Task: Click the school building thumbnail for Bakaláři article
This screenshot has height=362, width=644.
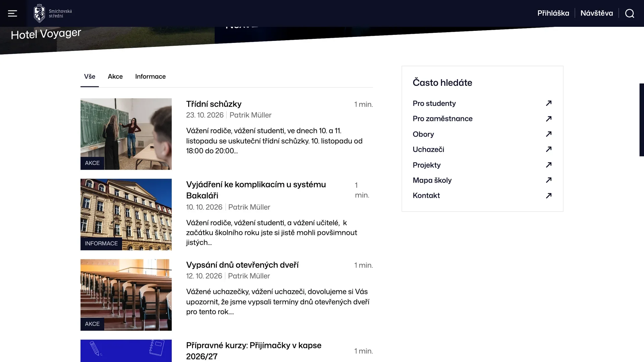Action: (x=126, y=214)
